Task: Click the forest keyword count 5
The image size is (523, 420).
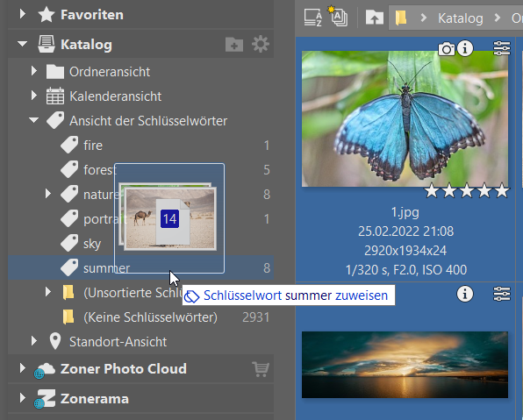Action: (267, 170)
